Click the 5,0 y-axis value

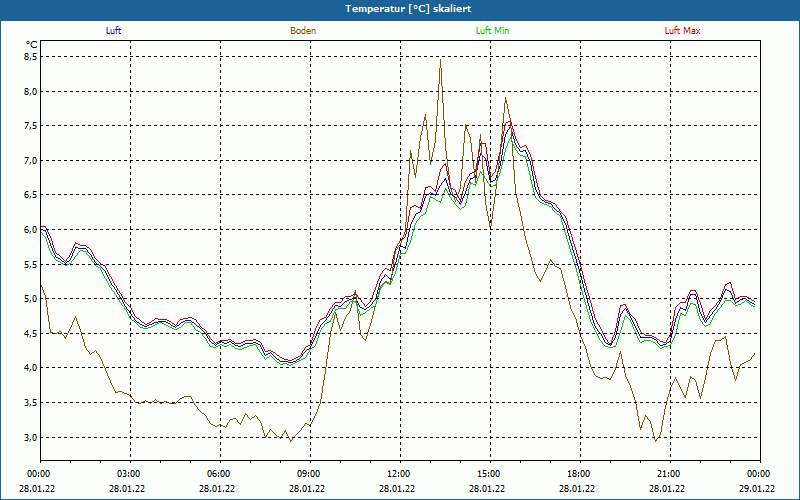point(31,298)
